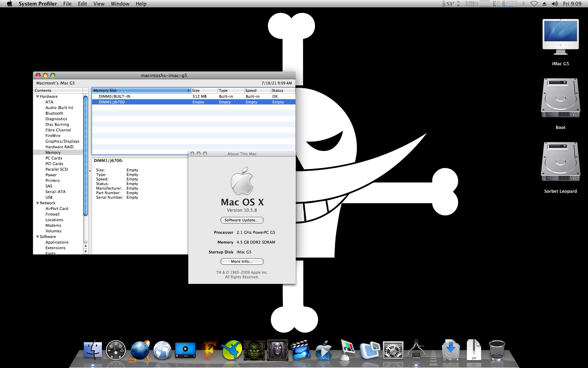Open the fox-and-globe browser in the Dock
Screen dimensions: 588x368
[140, 350]
